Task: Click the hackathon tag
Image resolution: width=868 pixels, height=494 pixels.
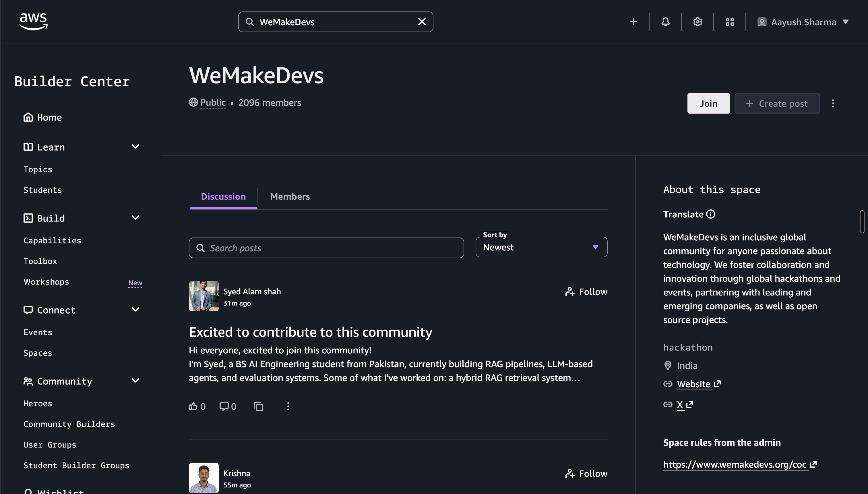Action: point(688,347)
